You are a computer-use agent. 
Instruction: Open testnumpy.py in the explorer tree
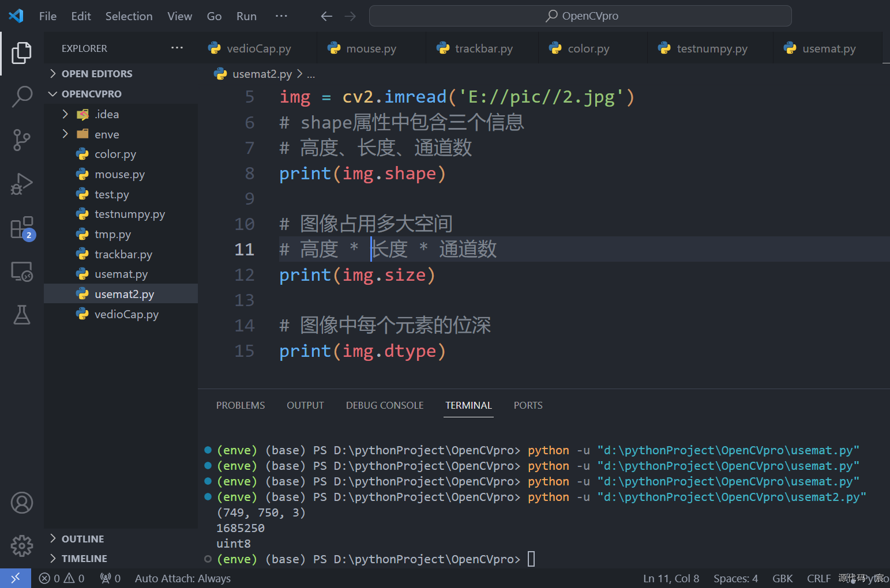click(x=121, y=214)
